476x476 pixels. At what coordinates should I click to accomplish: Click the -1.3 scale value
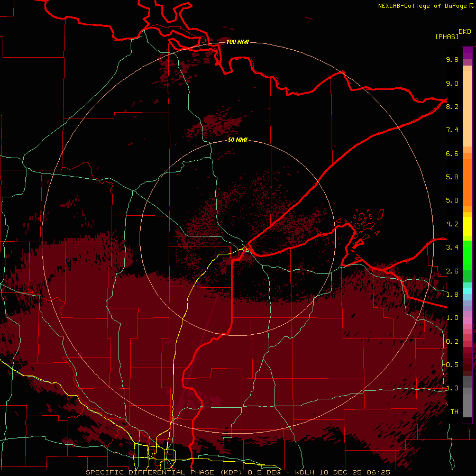click(451, 388)
